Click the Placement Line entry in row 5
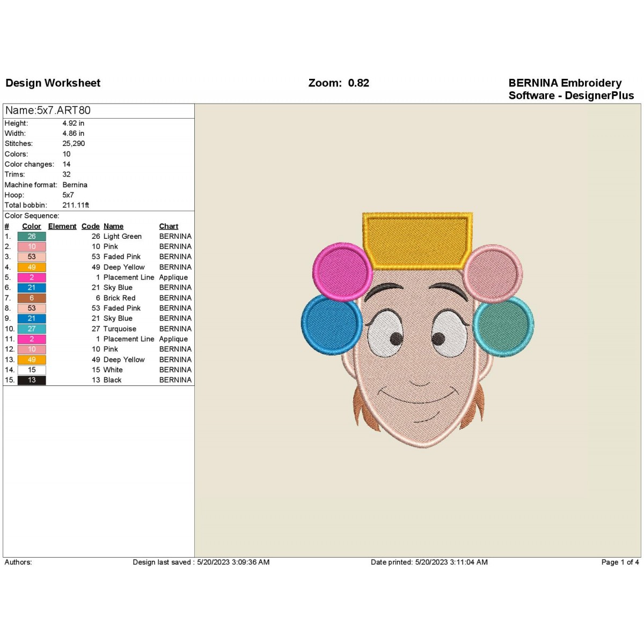The height and width of the screenshot is (644, 644). pyautogui.click(x=129, y=277)
